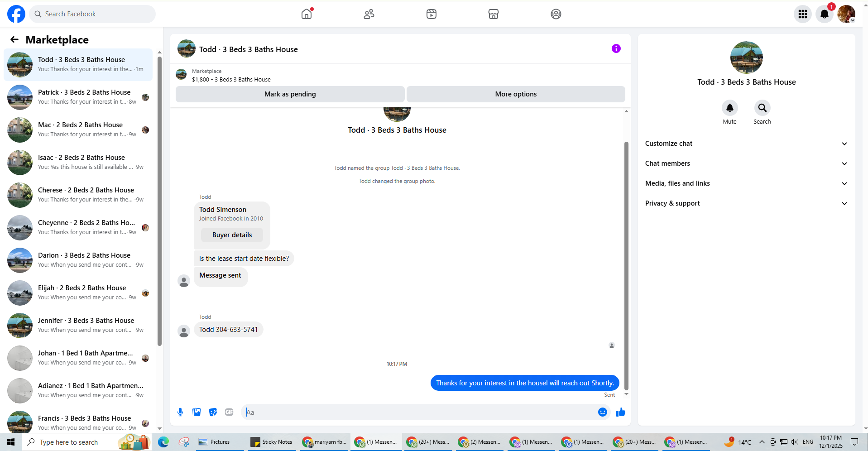Click the 'Is the lease start date flexible?' message
This screenshot has height=451, width=868.
click(244, 258)
